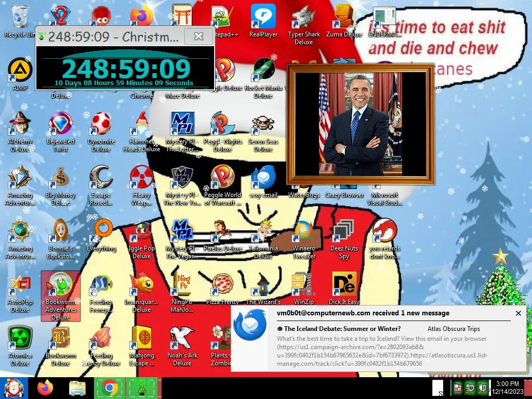
Task: Open Zuma Deluxe desktop icon
Action: click(344, 21)
